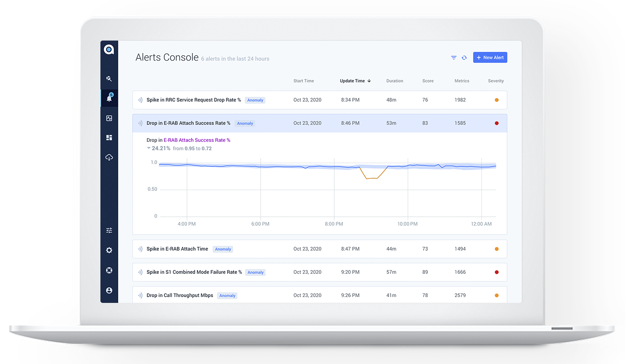625x364 pixels.
Task: Click Anomaly tag on S1 Combined Mode row
Action: [x=255, y=273]
